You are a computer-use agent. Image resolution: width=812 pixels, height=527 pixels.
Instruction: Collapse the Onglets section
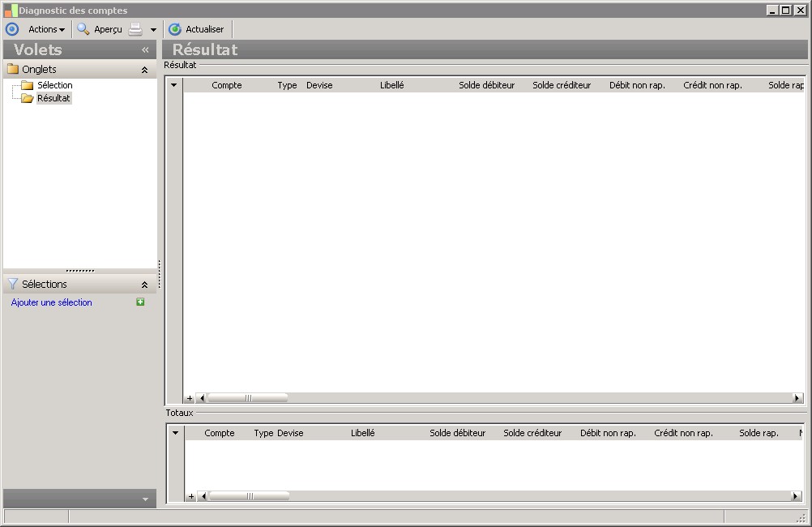pos(144,70)
